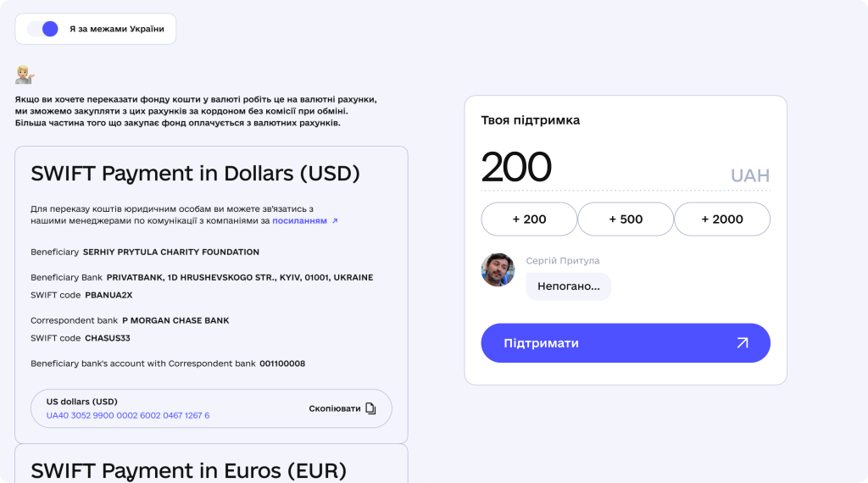Screen dimensions: 868x483
Task: Click the PBANUA2X SWIFT code text
Action: (108, 295)
